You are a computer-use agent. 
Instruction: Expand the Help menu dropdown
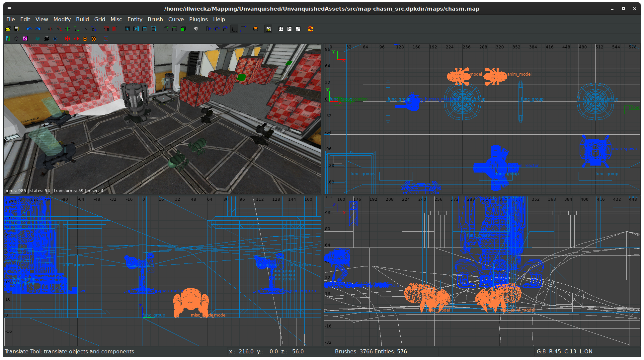coord(219,19)
